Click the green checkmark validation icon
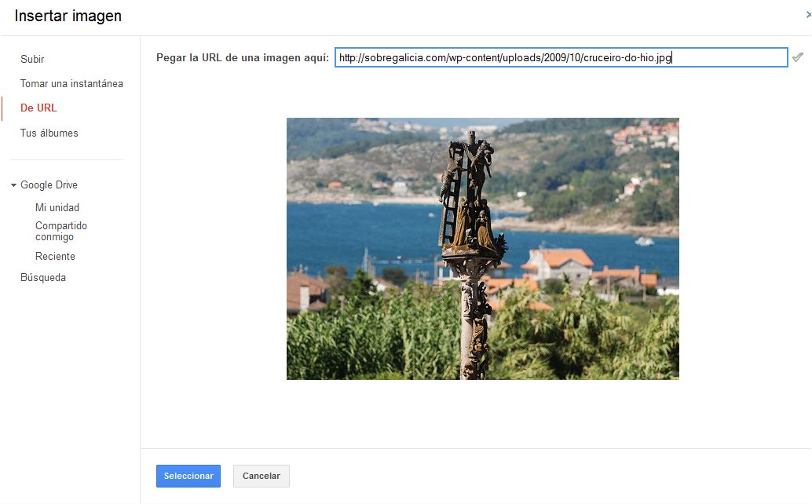812x504 pixels. [798, 57]
